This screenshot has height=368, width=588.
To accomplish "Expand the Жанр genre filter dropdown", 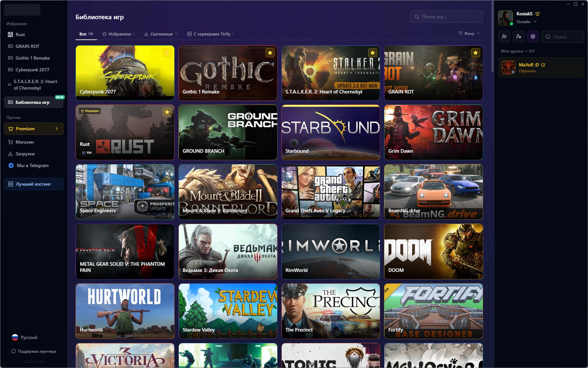I will click(x=469, y=34).
